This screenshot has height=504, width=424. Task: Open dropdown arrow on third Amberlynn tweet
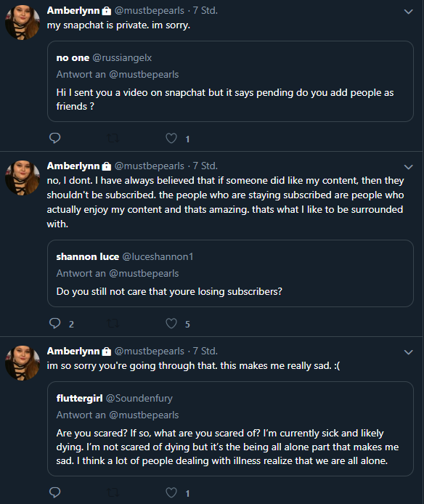click(x=408, y=352)
